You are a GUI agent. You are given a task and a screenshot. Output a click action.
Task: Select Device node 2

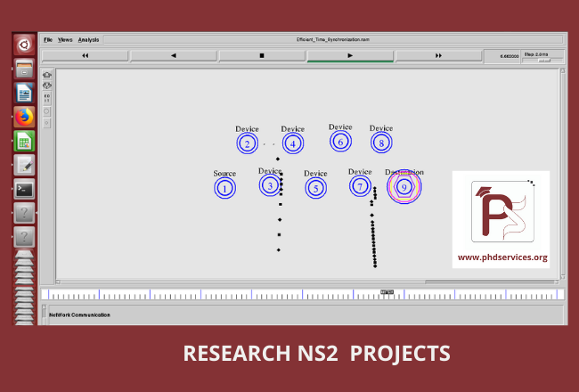(x=247, y=143)
